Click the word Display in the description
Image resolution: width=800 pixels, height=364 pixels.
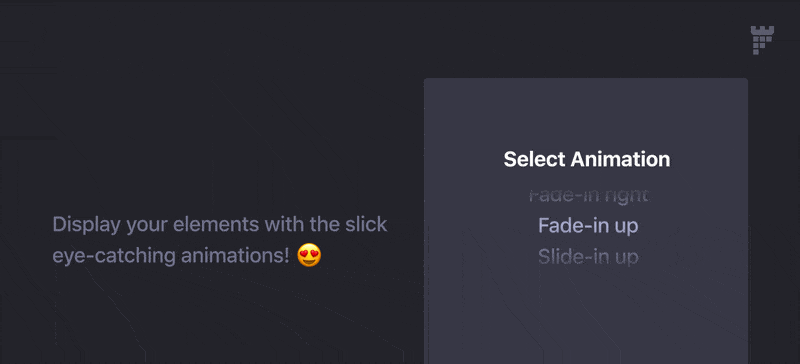coord(87,225)
